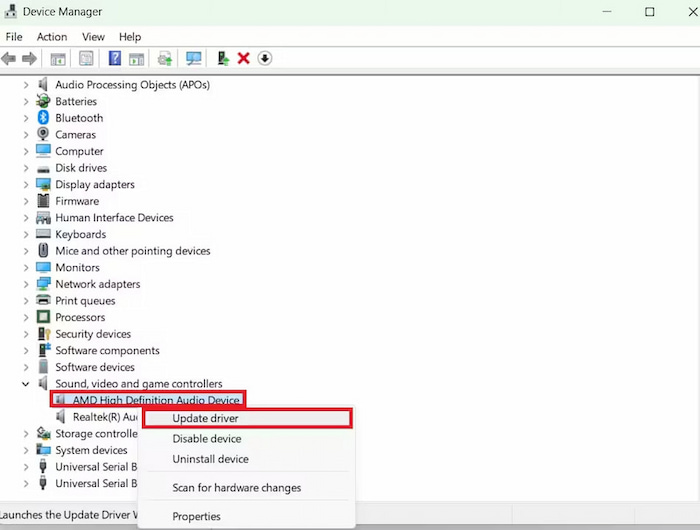Choose Update driver from context menu
Viewport: 700px width, 530px height.
click(x=247, y=418)
